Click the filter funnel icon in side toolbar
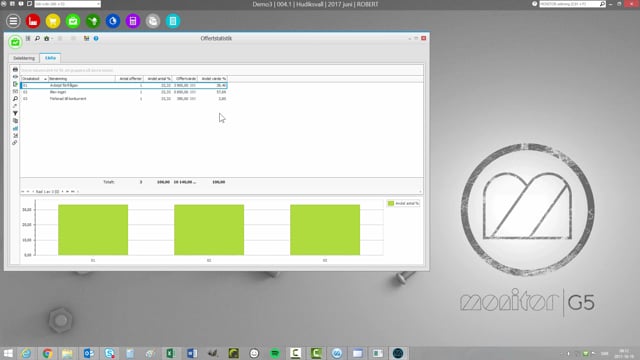 pyautogui.click(x=15, y=113)
